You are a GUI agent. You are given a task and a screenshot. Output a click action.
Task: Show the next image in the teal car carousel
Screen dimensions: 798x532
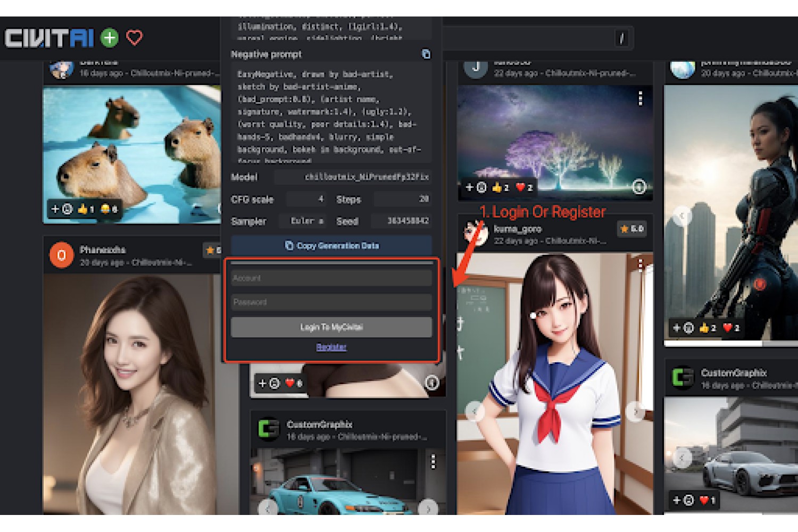428,508
